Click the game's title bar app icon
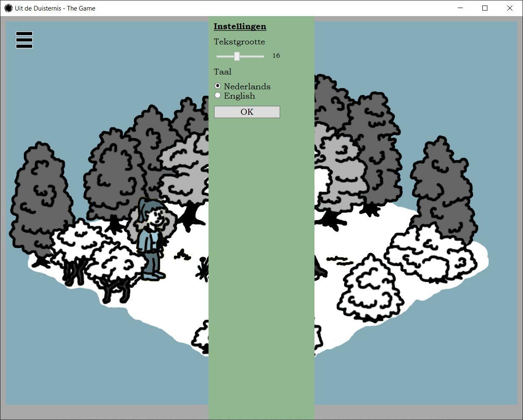This screenshot has width=523, height=420. (8, 8)
